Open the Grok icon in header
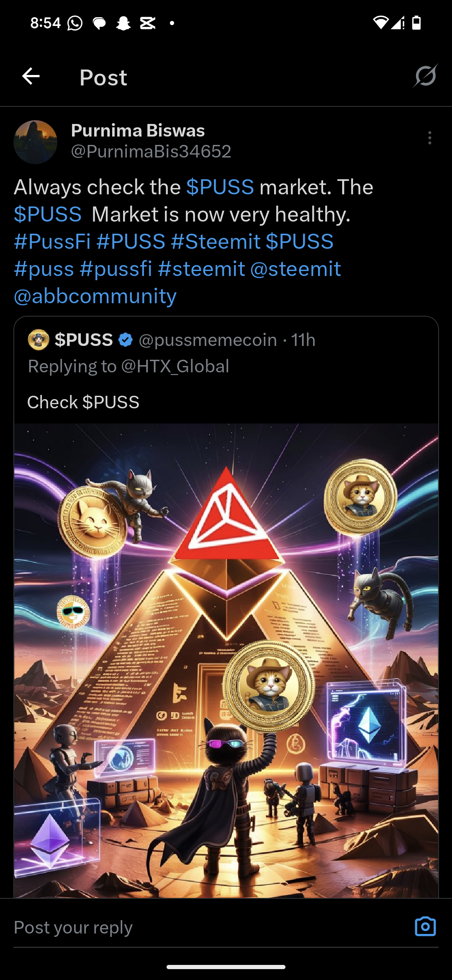Screen dimensions: 452x980 [x=426, y=76]
